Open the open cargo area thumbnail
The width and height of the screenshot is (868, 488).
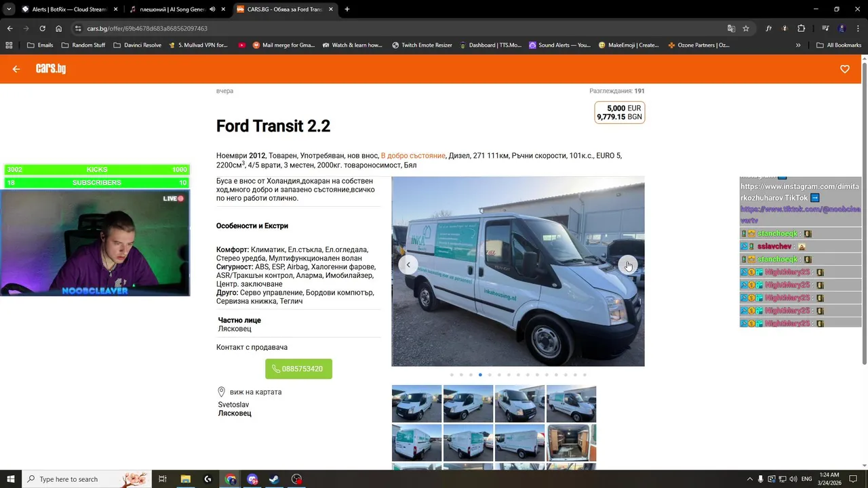coord(571,443)
